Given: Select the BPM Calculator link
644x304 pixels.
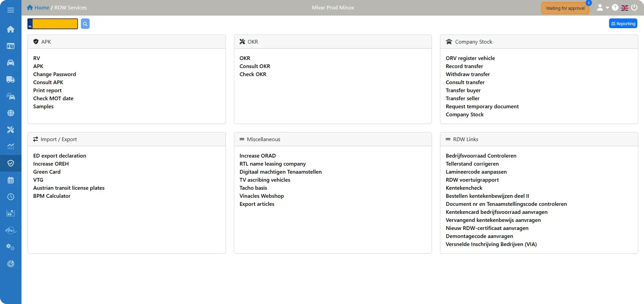Looking at the screenshot, I should click(52, 196).
